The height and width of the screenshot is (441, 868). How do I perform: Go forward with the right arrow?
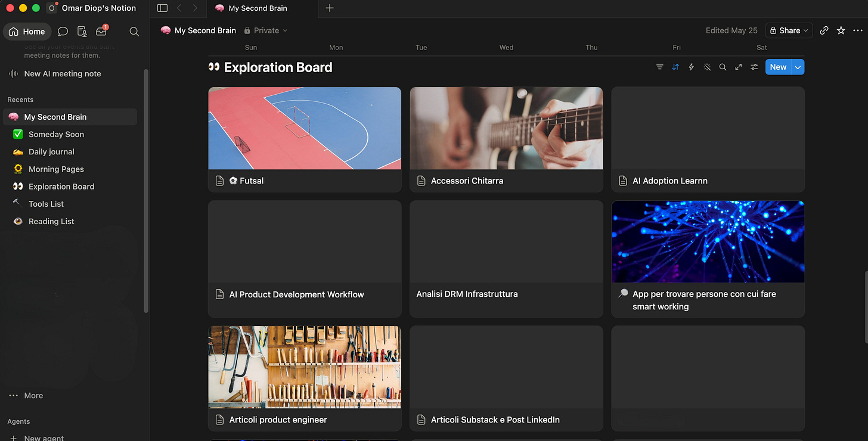pyautogui.click(x=195, y=8)
